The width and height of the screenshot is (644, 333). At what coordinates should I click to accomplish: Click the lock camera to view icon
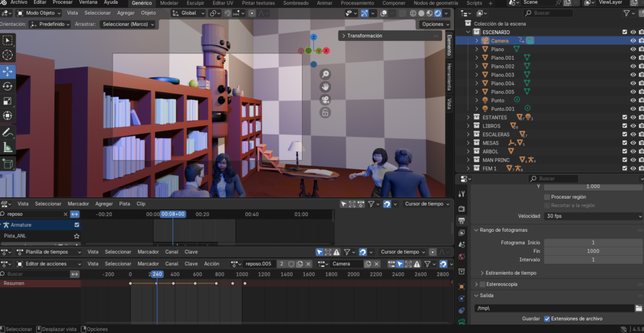click(x=325, y=112)
